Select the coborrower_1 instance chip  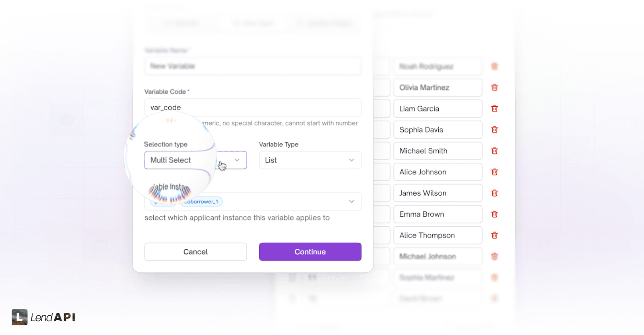(201, 201)
